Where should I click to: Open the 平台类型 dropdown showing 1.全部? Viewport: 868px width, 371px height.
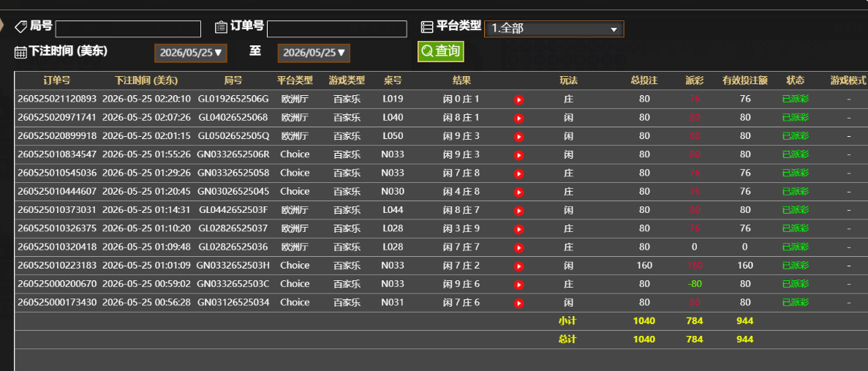554,29
